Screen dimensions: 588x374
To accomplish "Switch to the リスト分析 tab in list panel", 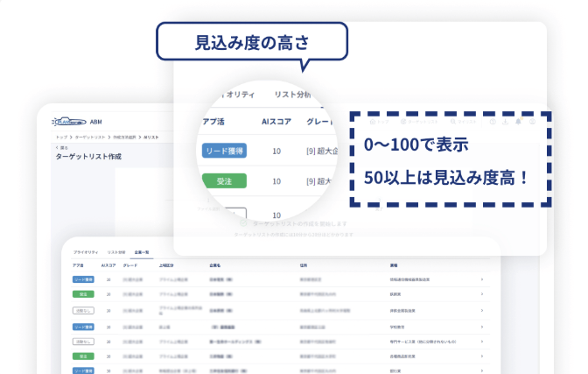I will click(x=115, y=251).
